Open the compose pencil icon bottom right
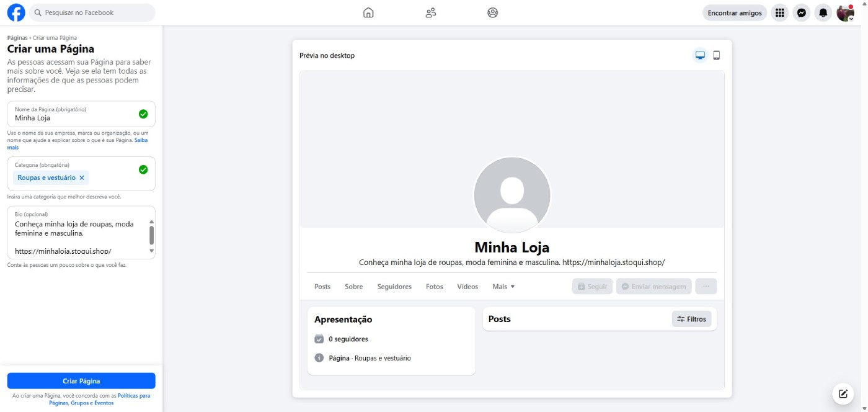868x412 pixels. point(843,393)
